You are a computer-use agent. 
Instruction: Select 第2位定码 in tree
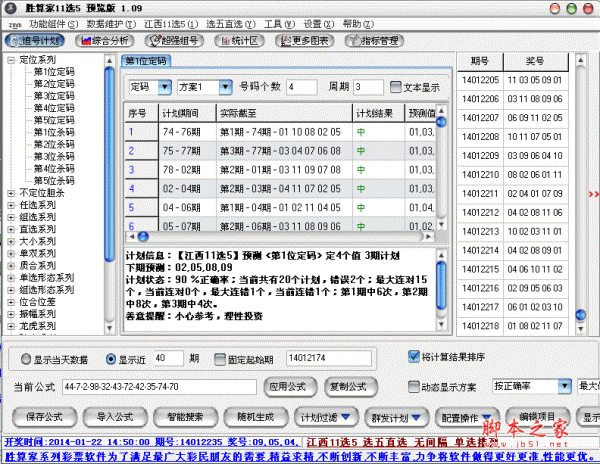(54, 84)
